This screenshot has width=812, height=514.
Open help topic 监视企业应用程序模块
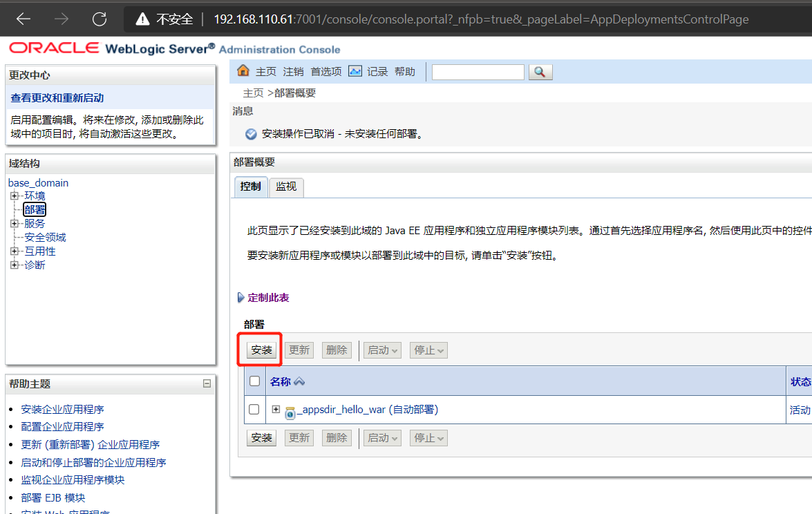coord(73,480)
